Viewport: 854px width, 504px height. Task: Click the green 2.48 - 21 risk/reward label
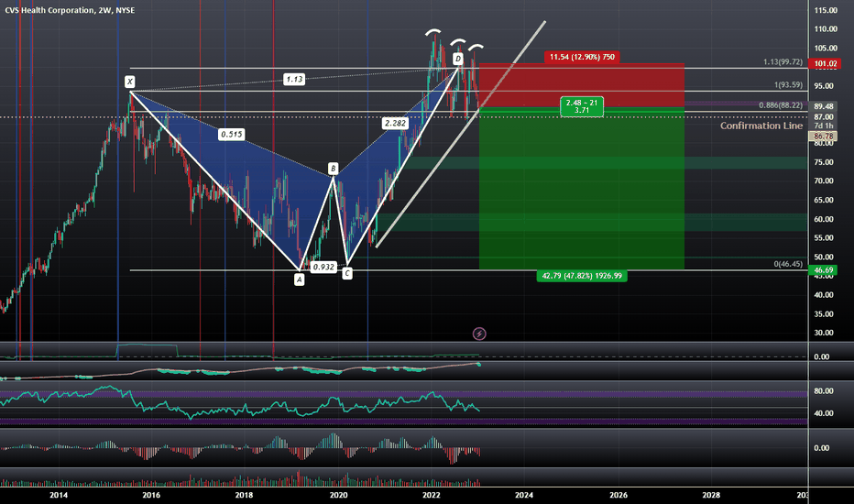coord(582,106)
